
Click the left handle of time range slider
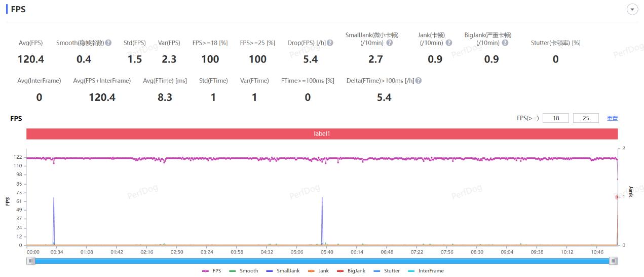tap(31, 261)
